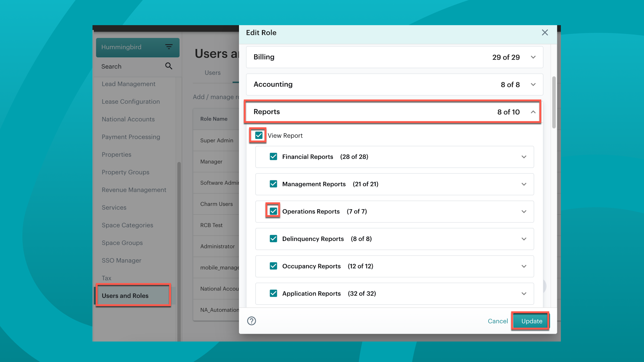Screen dimensions: 644x362
Task: Uncheck Financial Reports permissions
Action: 273,156
